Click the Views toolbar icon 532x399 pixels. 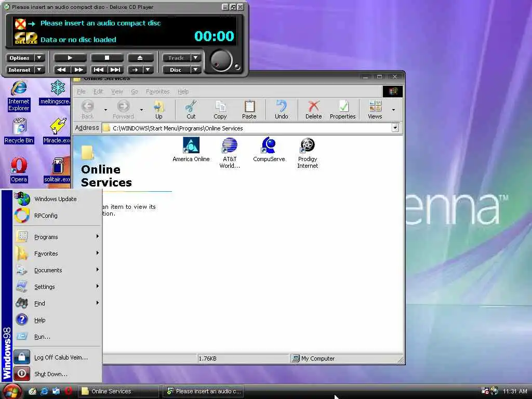tap(375, 110)
